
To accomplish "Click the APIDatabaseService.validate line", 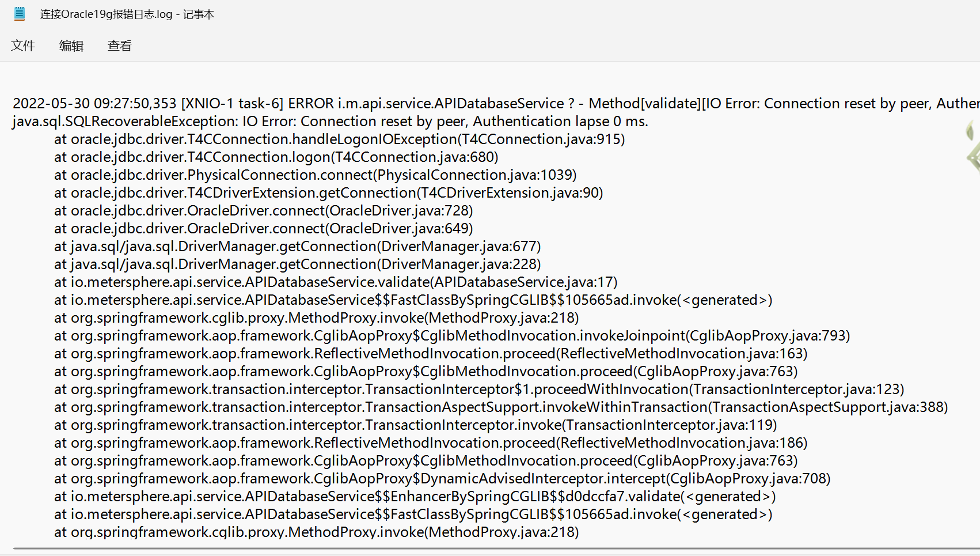I will coord(334,282).
